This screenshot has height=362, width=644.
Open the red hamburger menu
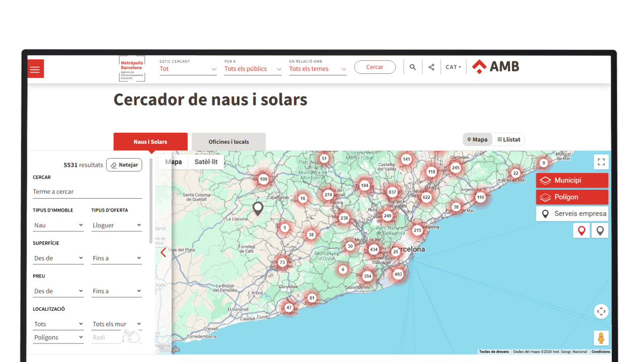pyautogui.click(x=35, y=69)
